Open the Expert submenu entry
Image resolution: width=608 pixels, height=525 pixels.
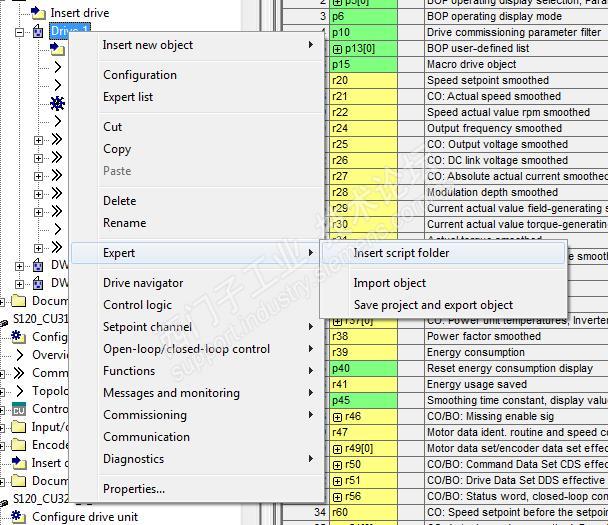(x=197, y=253)
